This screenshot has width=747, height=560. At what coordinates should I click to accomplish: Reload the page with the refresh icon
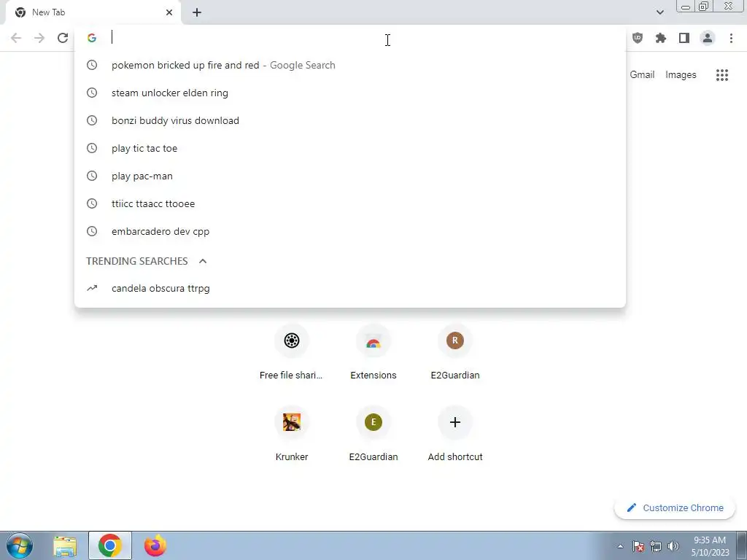[63, 38]
